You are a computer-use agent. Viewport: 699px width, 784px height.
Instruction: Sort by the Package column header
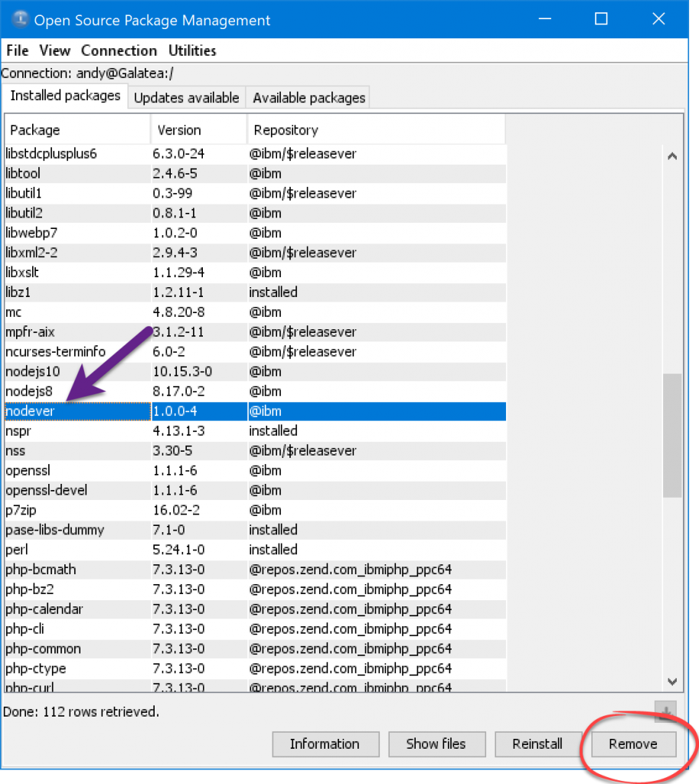pyautogui.click(x=77, y=130)
